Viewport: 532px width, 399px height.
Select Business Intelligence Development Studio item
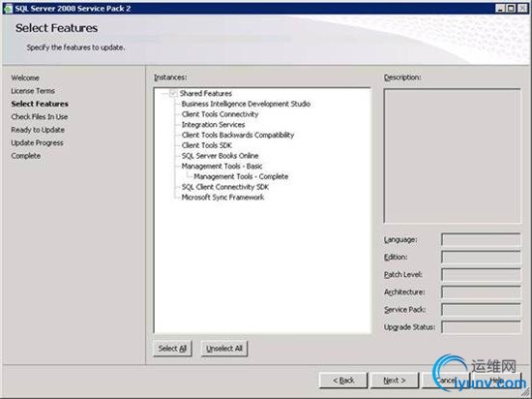(x=246, y=104)
